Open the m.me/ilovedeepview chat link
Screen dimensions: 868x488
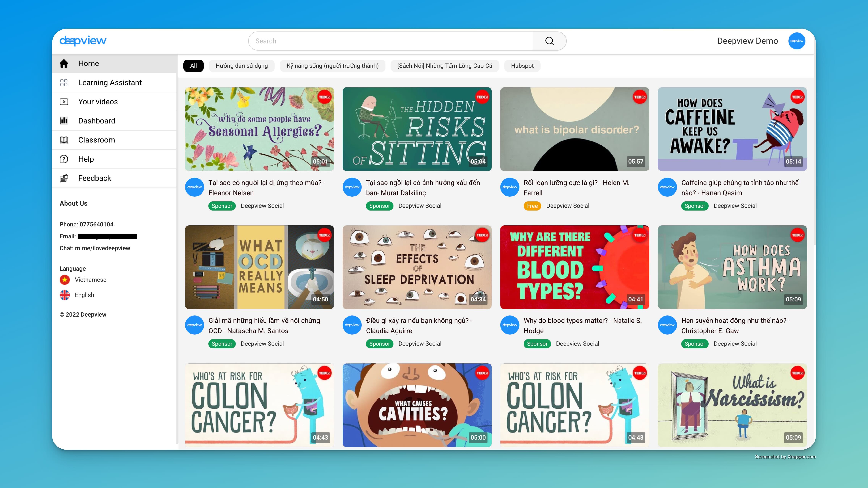(102, 248)
